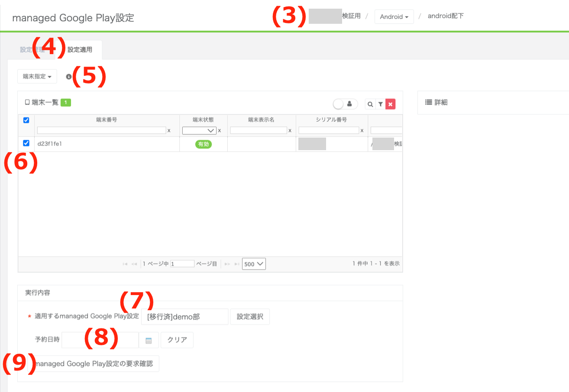Screen dimensions: 569x392
Task: Focus the 端末表示名 filter input
Action: pyautogui.click(x=259, y=130)
